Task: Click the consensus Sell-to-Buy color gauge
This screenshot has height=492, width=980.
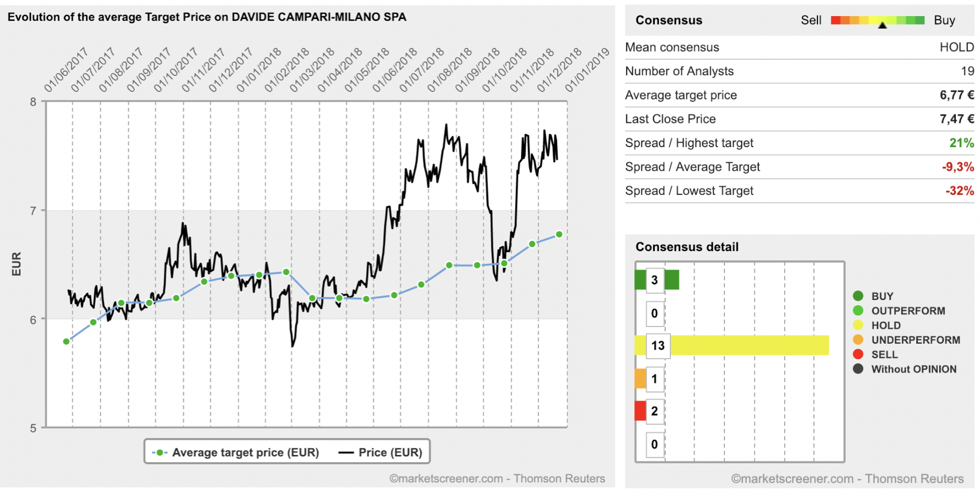Action: 878,20
